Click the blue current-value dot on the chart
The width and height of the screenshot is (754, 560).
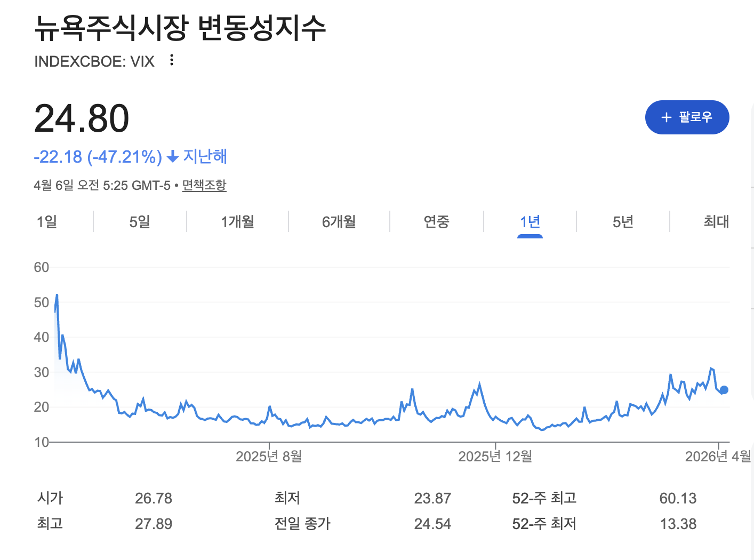pos(724,390)
